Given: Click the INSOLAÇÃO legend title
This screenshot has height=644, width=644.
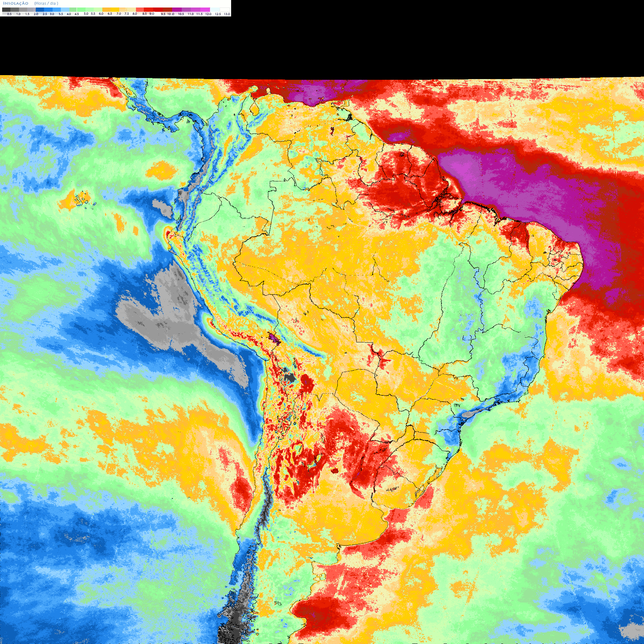Looking at the screenshot, I should pos(16,3).
